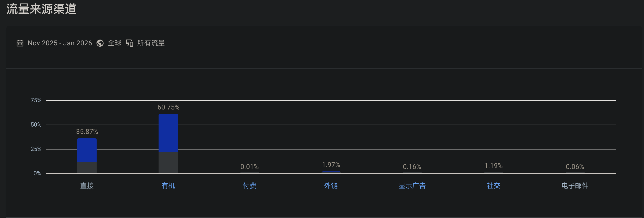Click the 60.75% value label
This screenshot has height=218, width=644.
[x=168, y=107]
